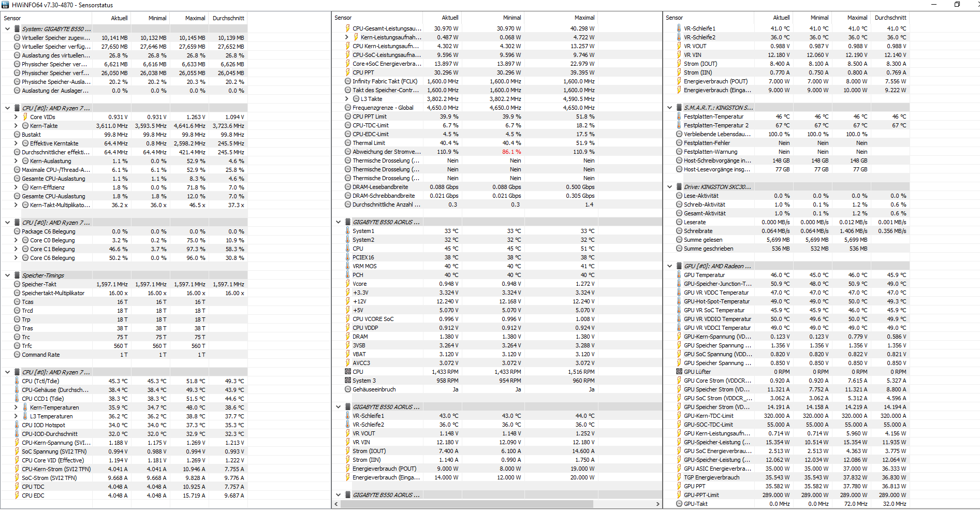Select the Summe geschrieben row
The height and width of the screenshot is (510, 980).
click(x=786, y=249)
